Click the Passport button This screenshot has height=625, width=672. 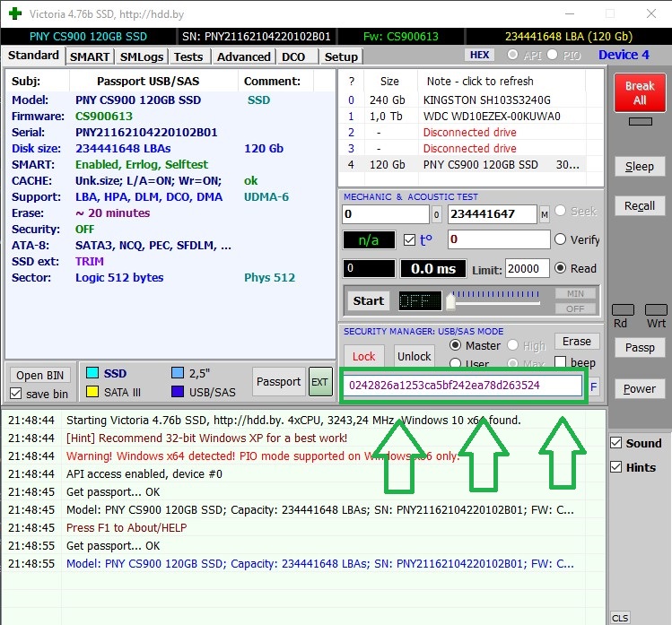[x=278, y=381]
